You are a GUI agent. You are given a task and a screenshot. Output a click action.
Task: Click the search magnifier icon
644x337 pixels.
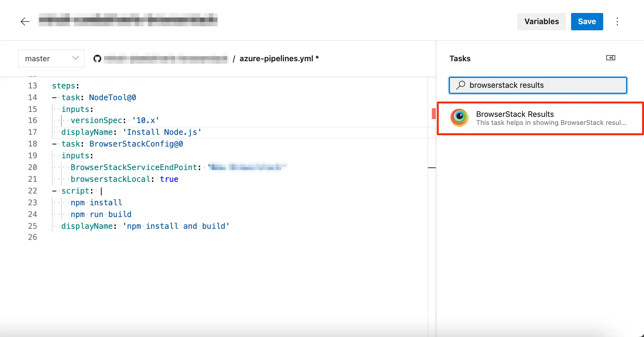click(461, 85)
